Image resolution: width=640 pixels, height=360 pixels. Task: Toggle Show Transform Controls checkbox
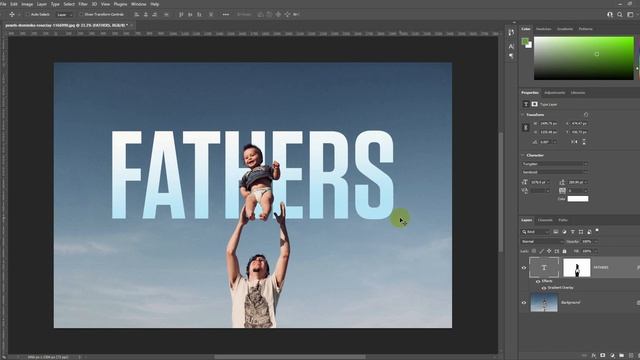click(x=81, y=14)
